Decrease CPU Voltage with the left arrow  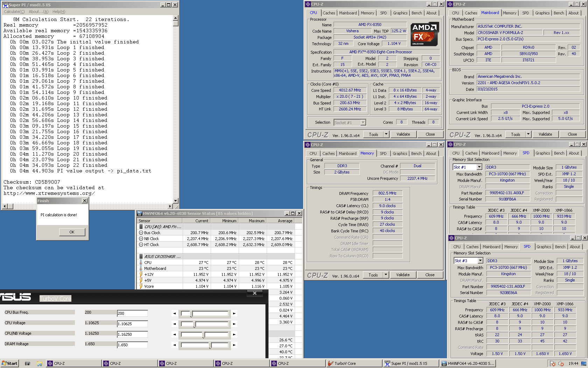pos(174,324)
